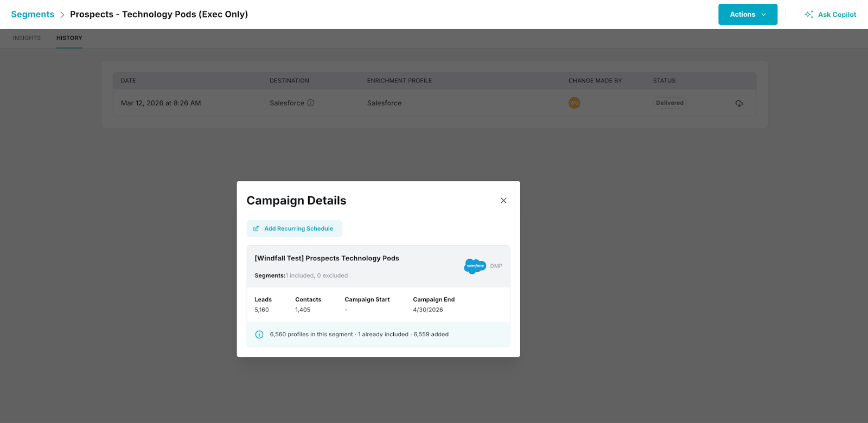This screenshot has height=423, width=868.
Task: Click the Contacts value 1,405
Action: coord(303,310)
